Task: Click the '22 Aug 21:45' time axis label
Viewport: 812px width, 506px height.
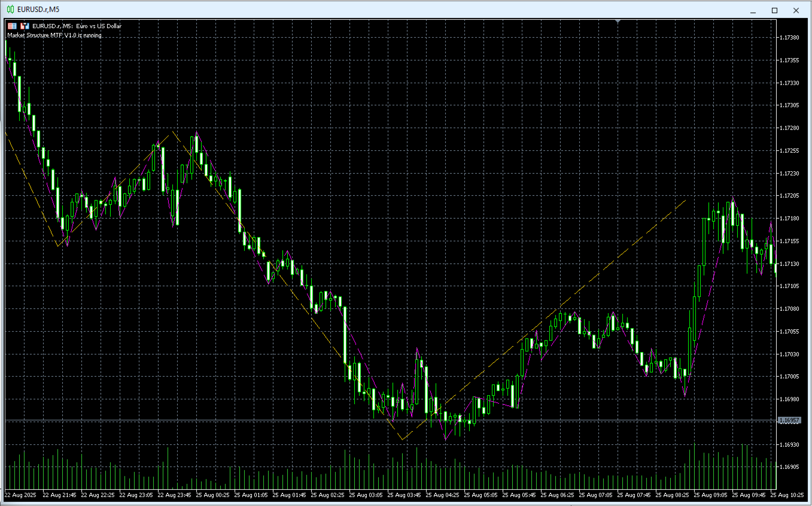Action: (x=59, y=495)
